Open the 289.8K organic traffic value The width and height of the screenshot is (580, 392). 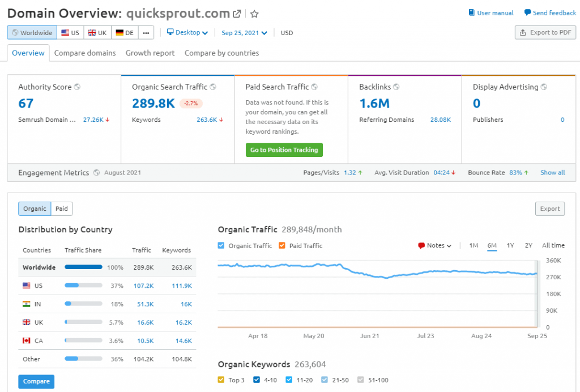[x=153, y=104]
